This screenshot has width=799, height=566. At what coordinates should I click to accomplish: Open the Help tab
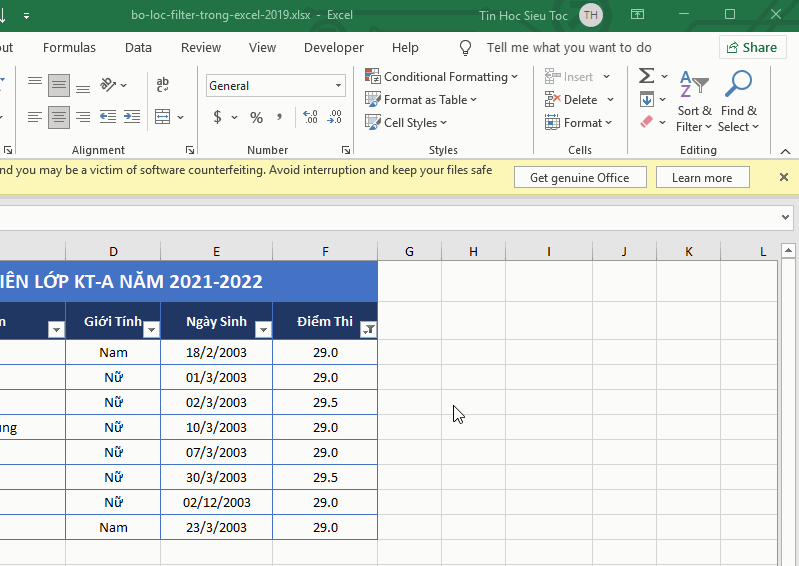pos(405,47)
